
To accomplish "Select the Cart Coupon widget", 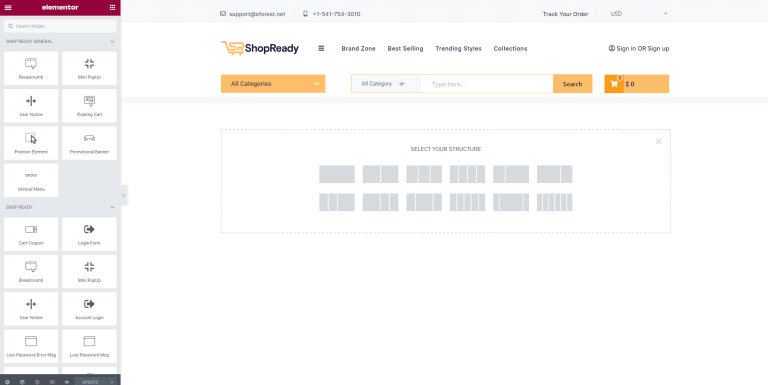I will (x=31, y=234).
